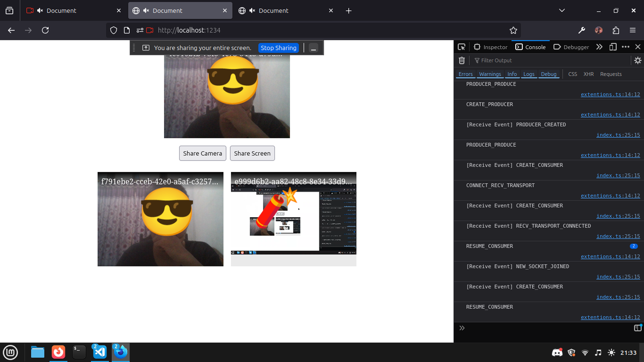Mute the first Document tab audio icon
644x362 pixels.
40,11
